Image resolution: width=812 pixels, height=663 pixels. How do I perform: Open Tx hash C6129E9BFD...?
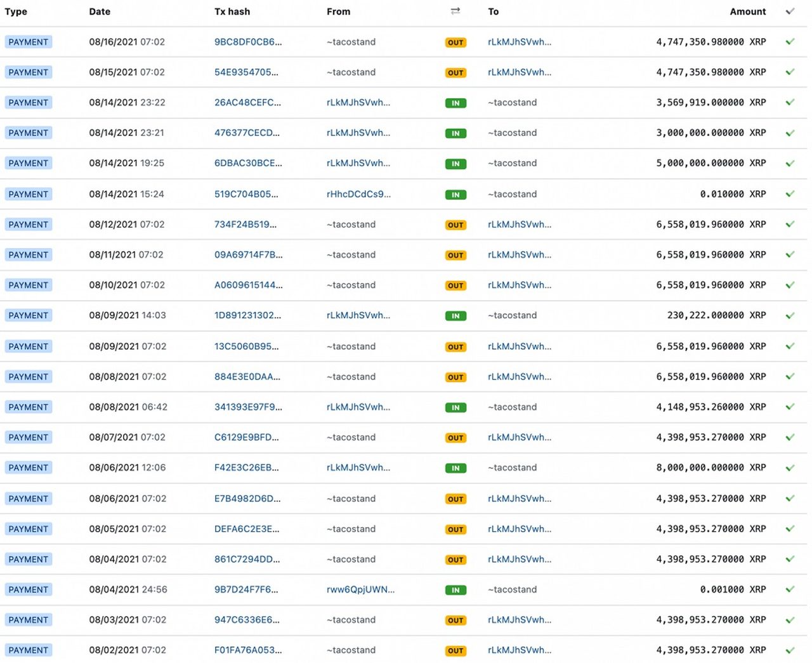pyautogui.click(x=246, y=437)
